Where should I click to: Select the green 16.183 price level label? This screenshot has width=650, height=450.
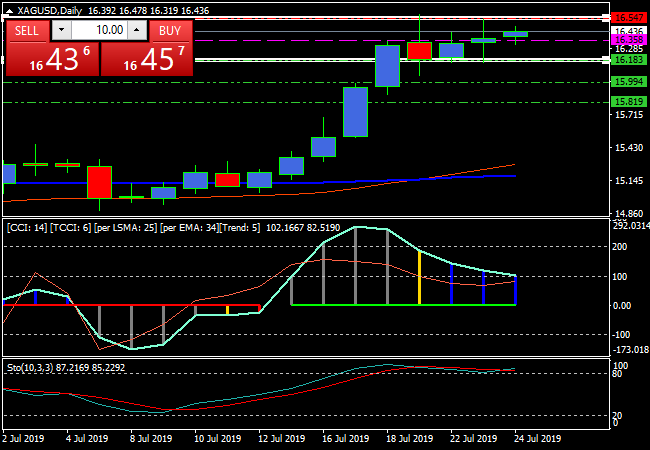[x=626, y=60]
